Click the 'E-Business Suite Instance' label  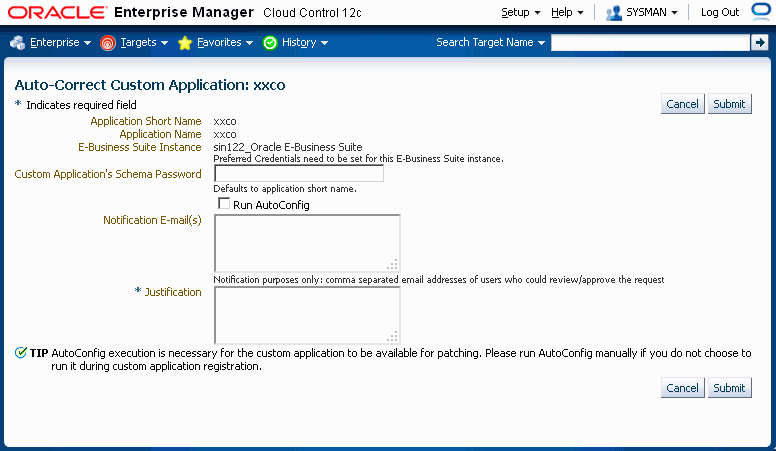coord(140,148)
